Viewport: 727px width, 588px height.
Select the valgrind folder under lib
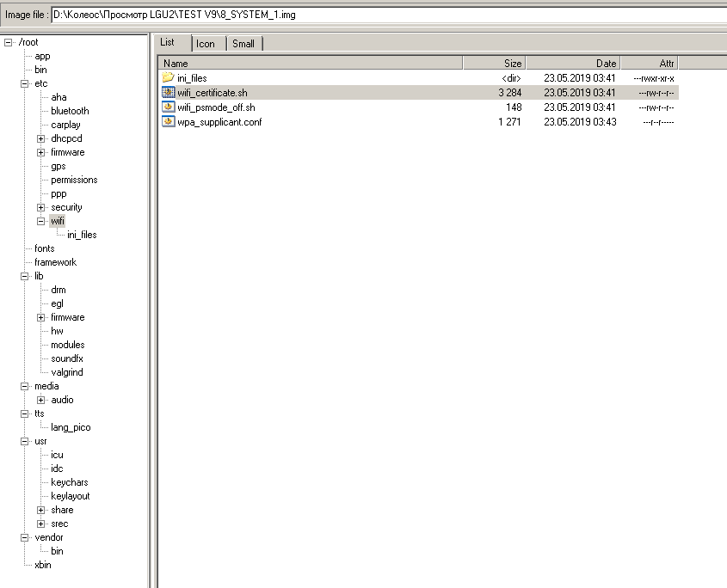click(67, 372)
